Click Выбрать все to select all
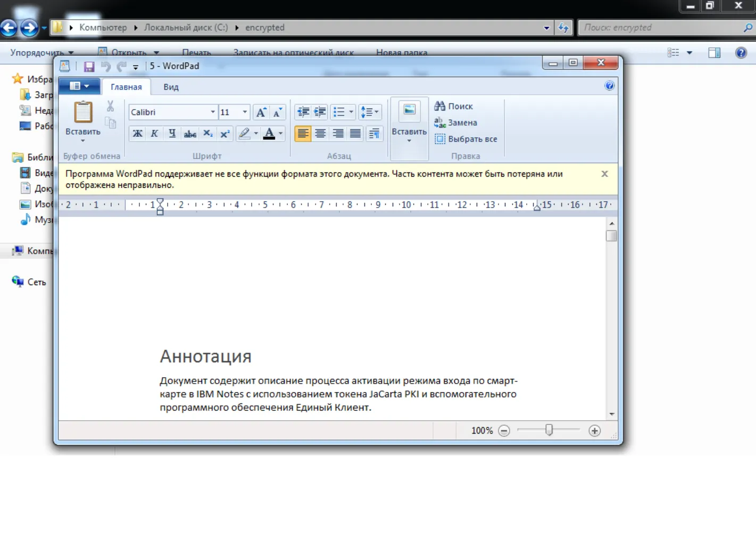Image resolution: width=756 pixels, height=557 pixels. [466, 139]
